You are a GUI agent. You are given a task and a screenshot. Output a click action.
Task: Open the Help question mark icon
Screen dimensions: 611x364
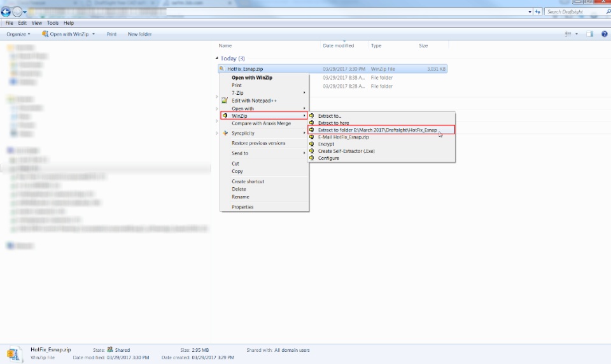pos(604,34)
